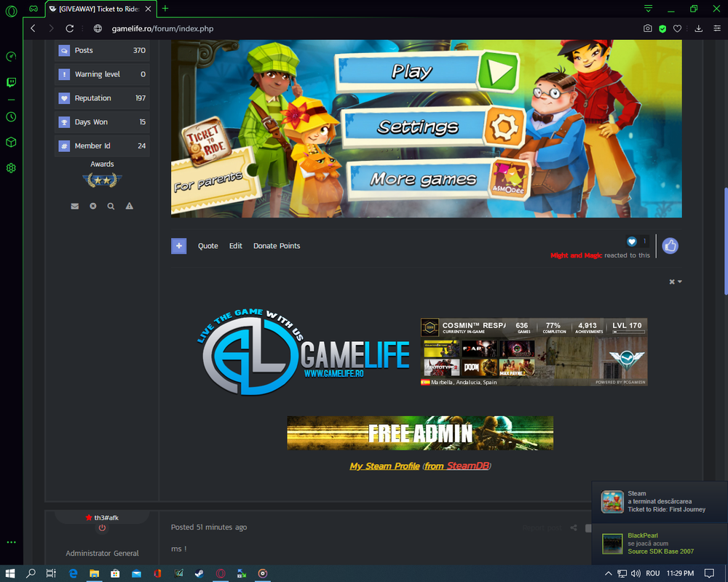Click the address bar URL
728x582 pixels.
point(162,29)
